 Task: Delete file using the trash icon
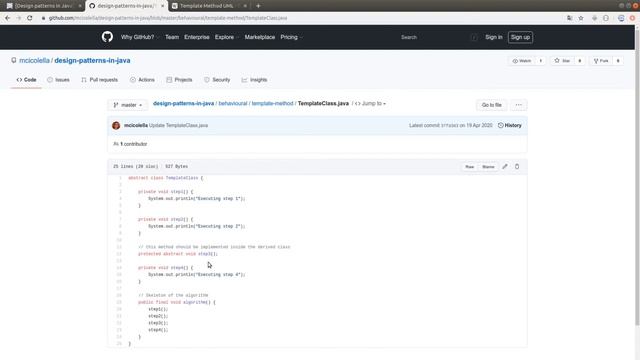pos(517,167)
